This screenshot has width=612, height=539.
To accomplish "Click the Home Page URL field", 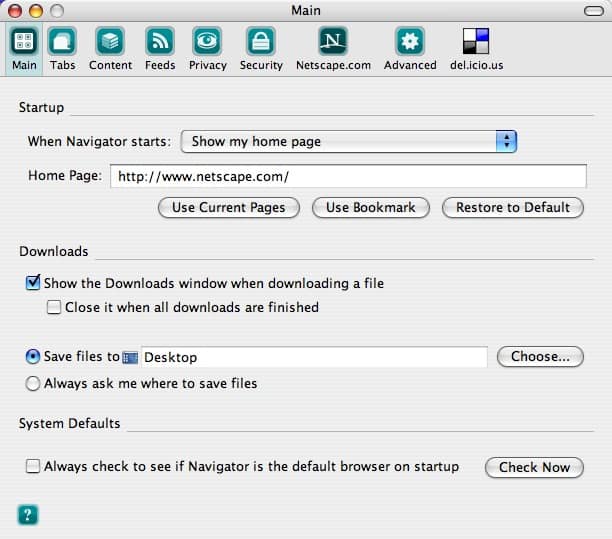I will (347, 176).
